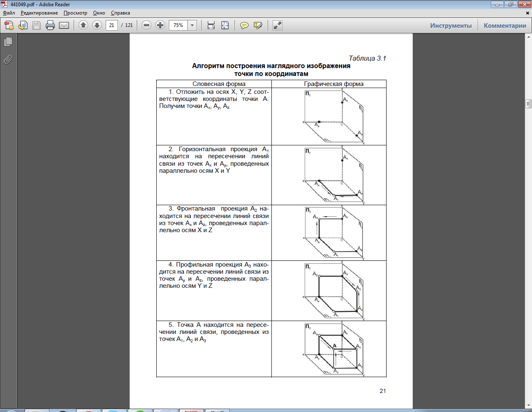Open the Редактирование menu
The image size is (532, 412).
39,13
